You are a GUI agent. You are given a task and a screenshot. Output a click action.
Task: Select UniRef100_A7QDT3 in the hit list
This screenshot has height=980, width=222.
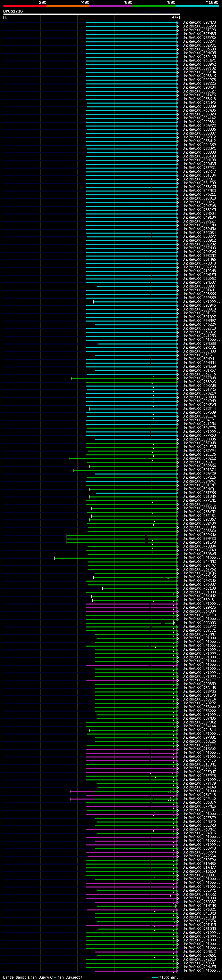[199, 263]
